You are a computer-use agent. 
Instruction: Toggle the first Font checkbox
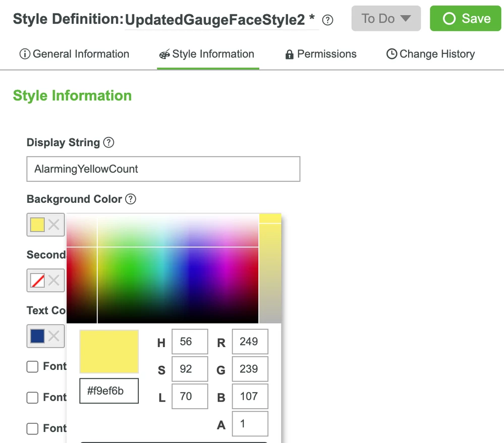[32, 366]
